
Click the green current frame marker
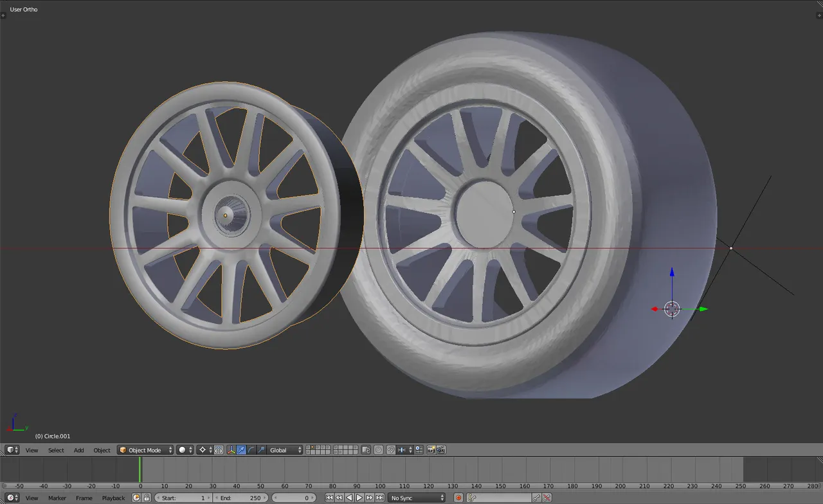pos(140,469)
